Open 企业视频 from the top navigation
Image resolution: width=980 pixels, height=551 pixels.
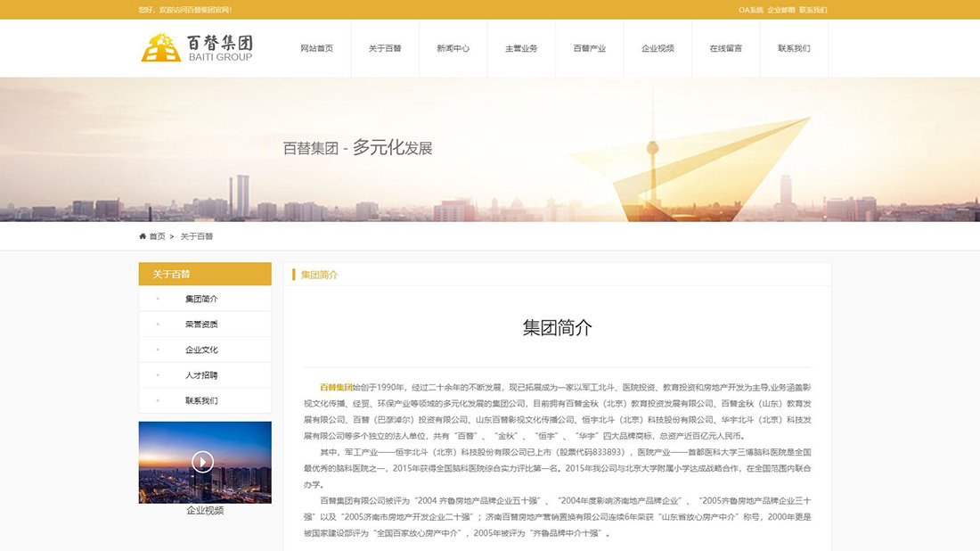coord(657,48)
